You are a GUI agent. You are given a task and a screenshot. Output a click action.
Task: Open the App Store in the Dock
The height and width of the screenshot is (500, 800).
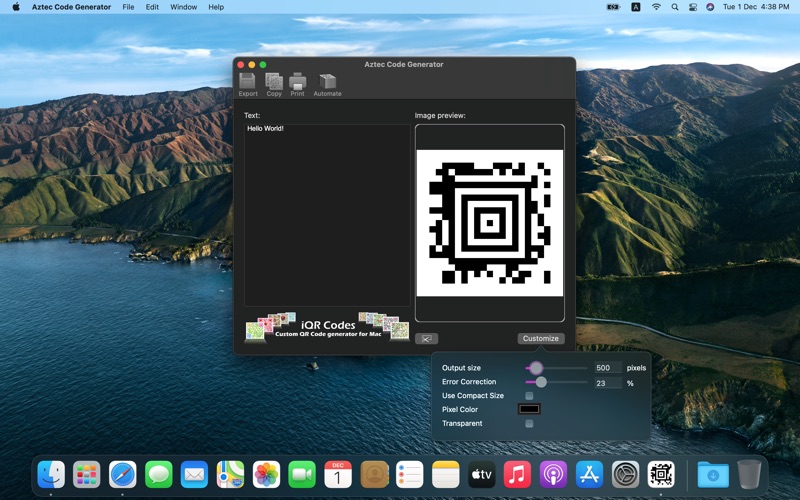(x=589, y=475)
